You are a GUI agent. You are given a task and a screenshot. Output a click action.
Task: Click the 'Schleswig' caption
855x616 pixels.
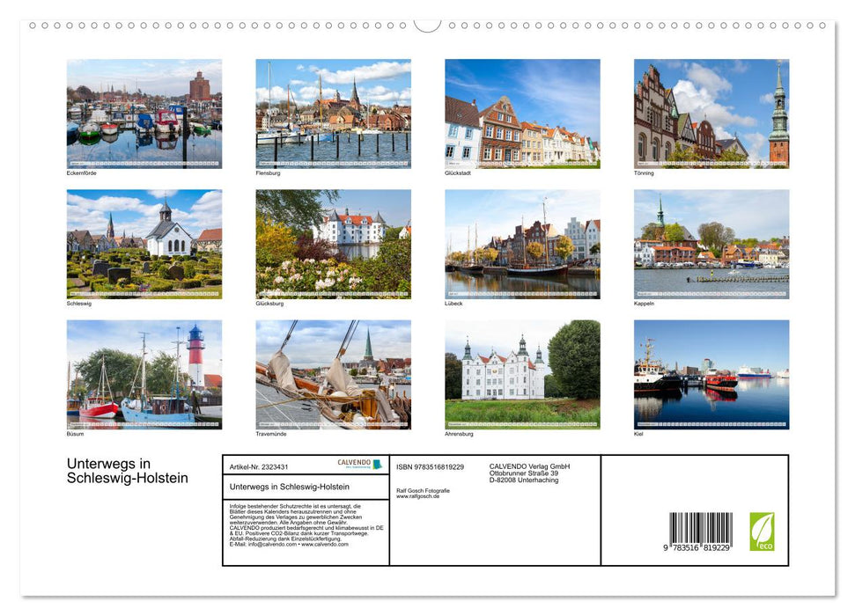click(x=79, y=303)
